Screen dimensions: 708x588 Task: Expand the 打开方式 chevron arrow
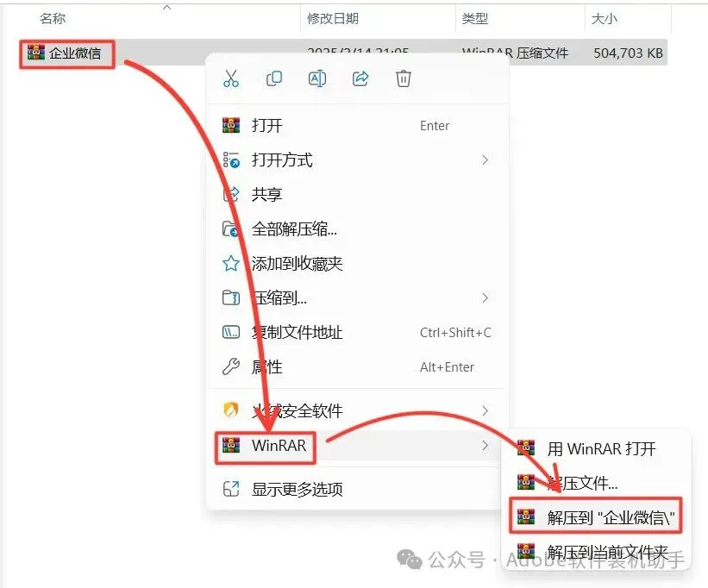485,160
